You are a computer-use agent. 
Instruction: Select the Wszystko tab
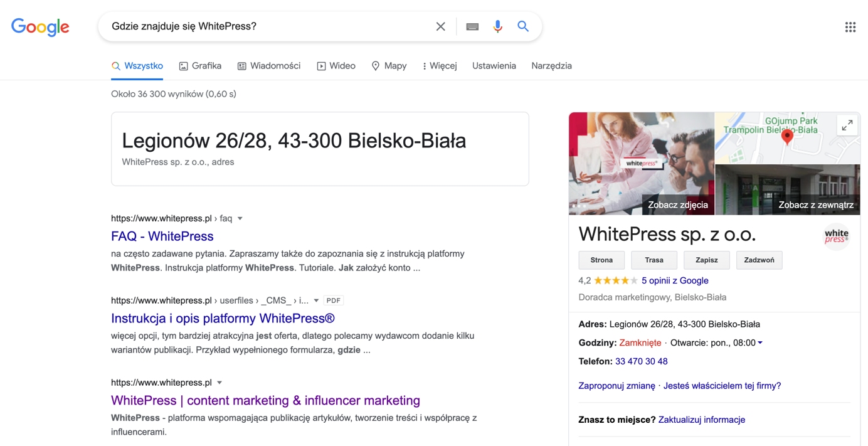pos(137,66)
